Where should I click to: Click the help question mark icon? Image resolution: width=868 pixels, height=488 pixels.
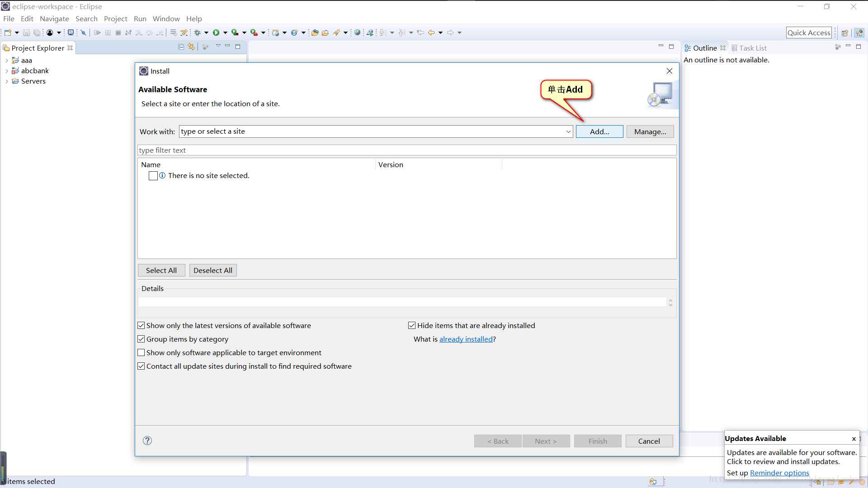147,441
